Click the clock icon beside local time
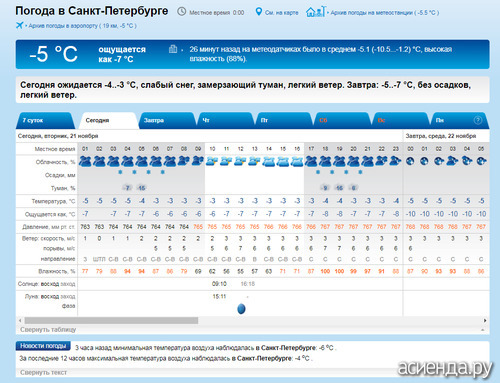The width and height of the screenshot is (500, 383). [182, 12]
